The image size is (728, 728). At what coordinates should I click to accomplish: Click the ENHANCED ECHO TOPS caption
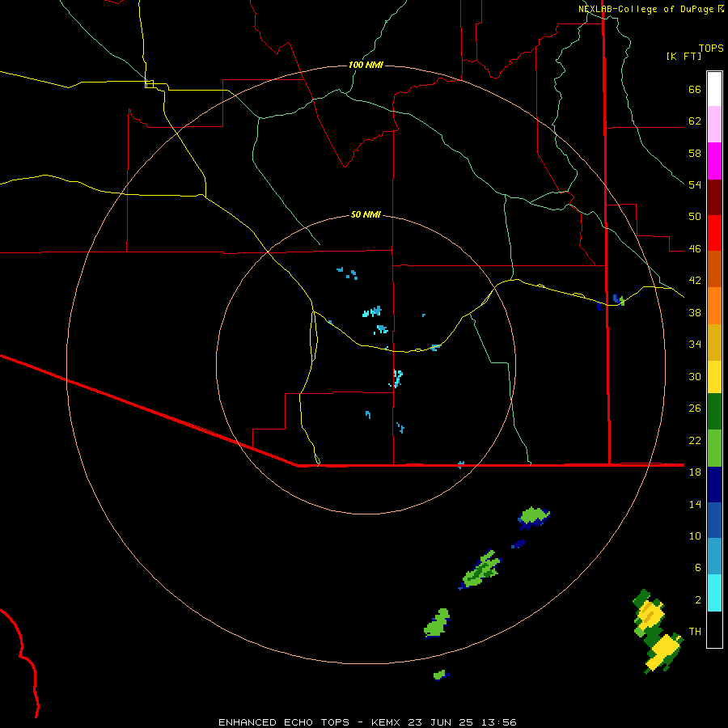(x=284, y=722)
